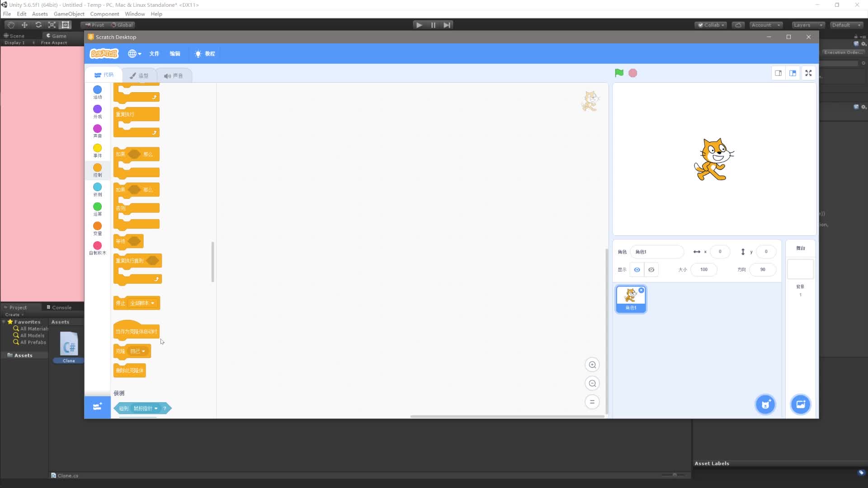Select the purple 外观 looks category
This screenshot has height=488, width=868.
click(97, 112)
